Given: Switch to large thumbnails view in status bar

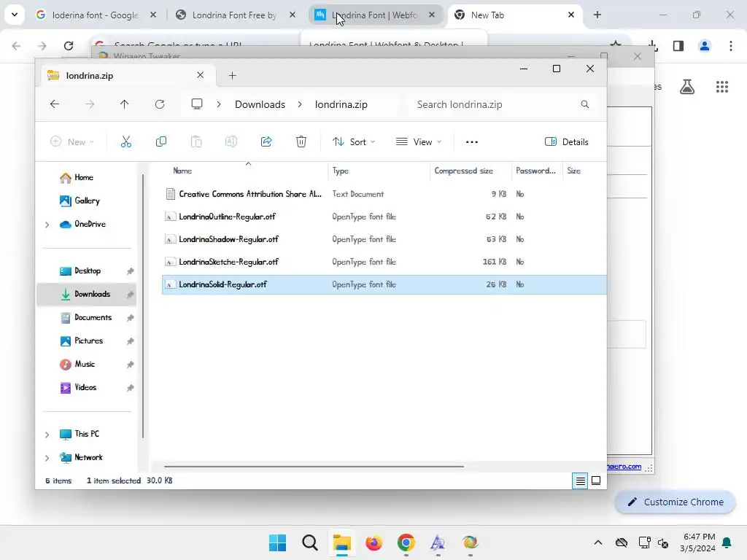Looking at the screenshot, I should point(596,481).
